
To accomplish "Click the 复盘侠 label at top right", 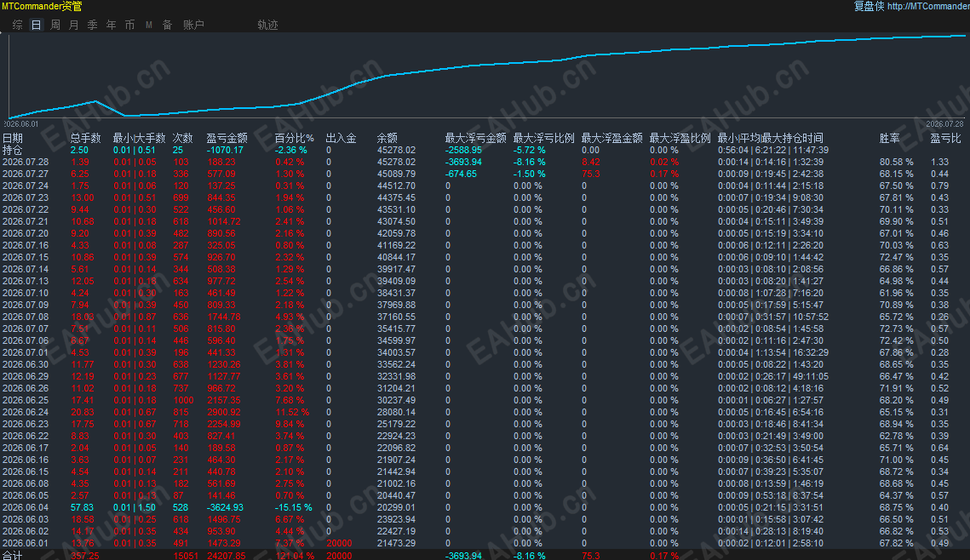I will pos(870,6).
